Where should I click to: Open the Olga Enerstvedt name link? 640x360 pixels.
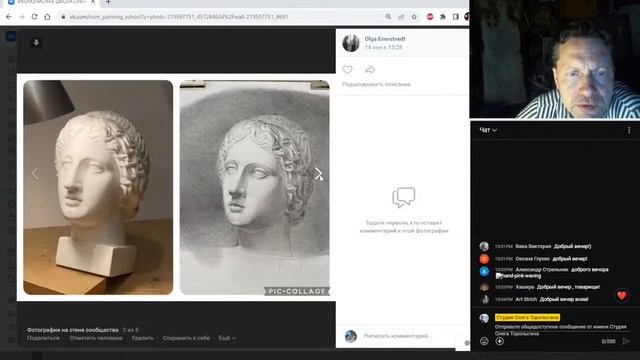(x=385, y=39)
